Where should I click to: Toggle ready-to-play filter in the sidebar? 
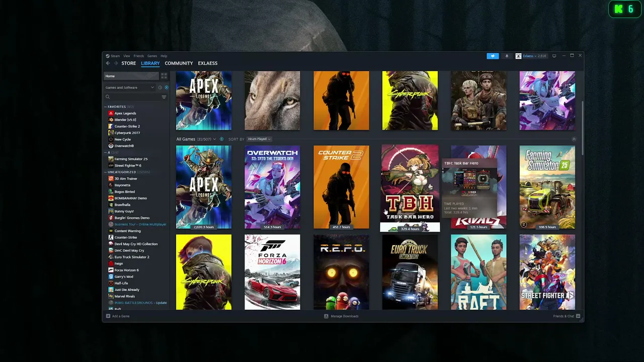point(167,87)
